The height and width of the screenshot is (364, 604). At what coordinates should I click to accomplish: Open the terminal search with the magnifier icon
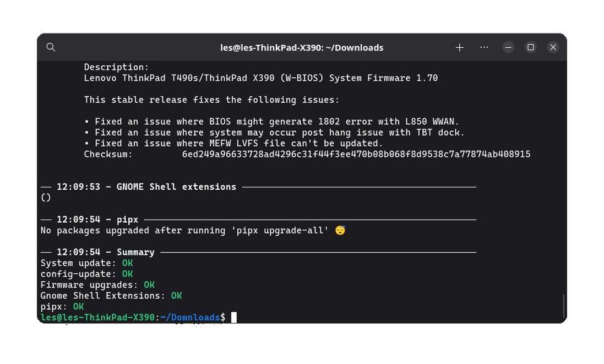pos(50,47)
